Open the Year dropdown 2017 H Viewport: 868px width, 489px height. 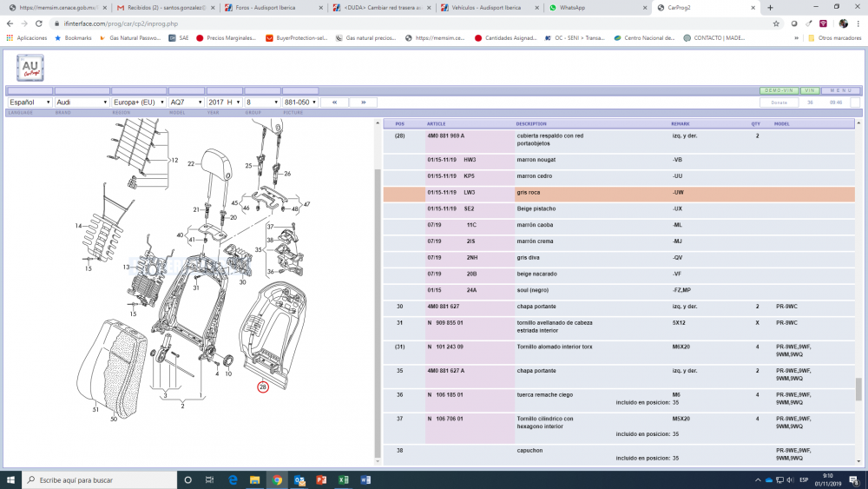click(x=224, y=102)
